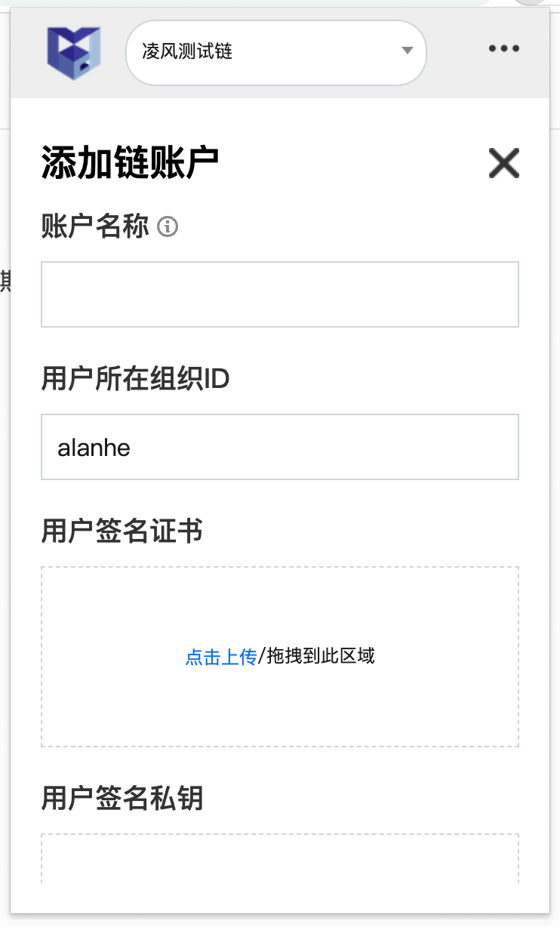560x927 pixels.
Task: Click the 添加链账户 heading
Action: [130, 163]
